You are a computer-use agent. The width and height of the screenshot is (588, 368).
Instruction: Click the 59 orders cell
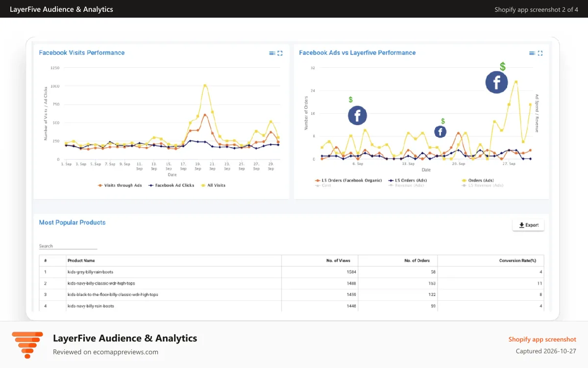398,306
